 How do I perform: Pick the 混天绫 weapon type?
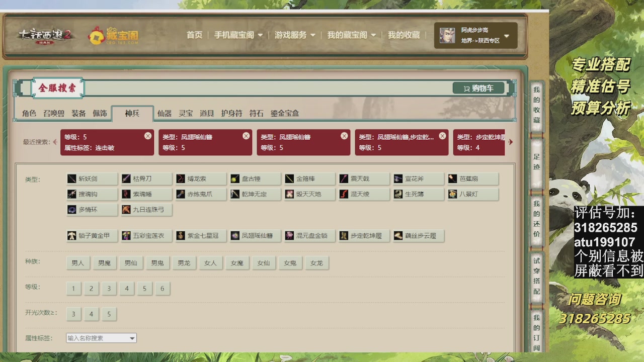tap(364, 194)
